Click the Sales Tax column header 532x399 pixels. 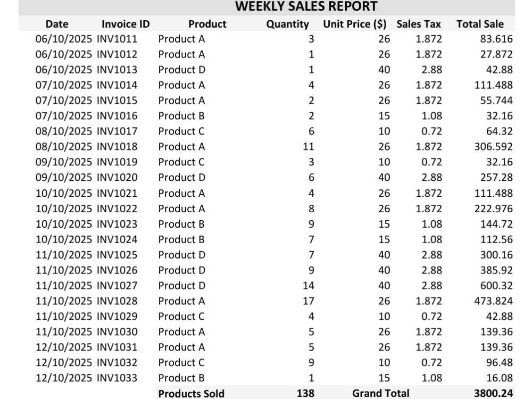(418, 24)
